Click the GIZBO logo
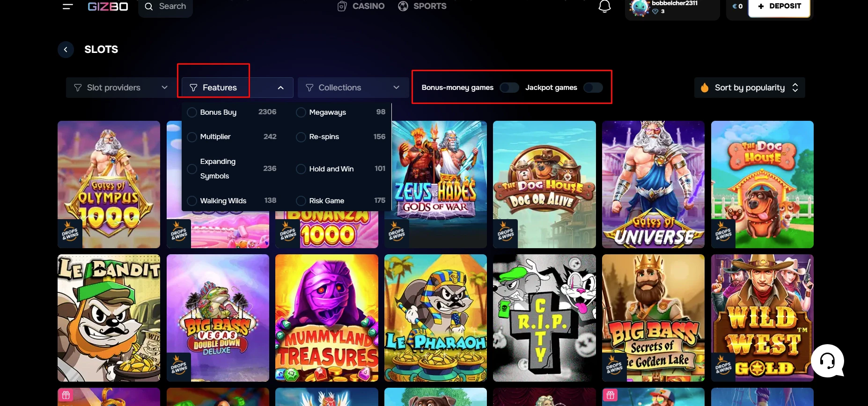 point(108,7)
